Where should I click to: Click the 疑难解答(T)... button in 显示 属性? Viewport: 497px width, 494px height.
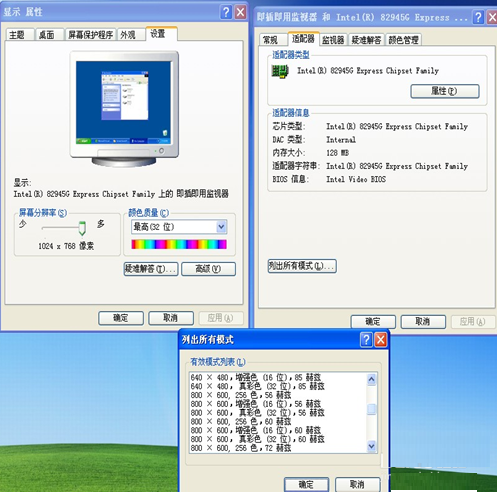pyautogui.click(x=151, y=269)
